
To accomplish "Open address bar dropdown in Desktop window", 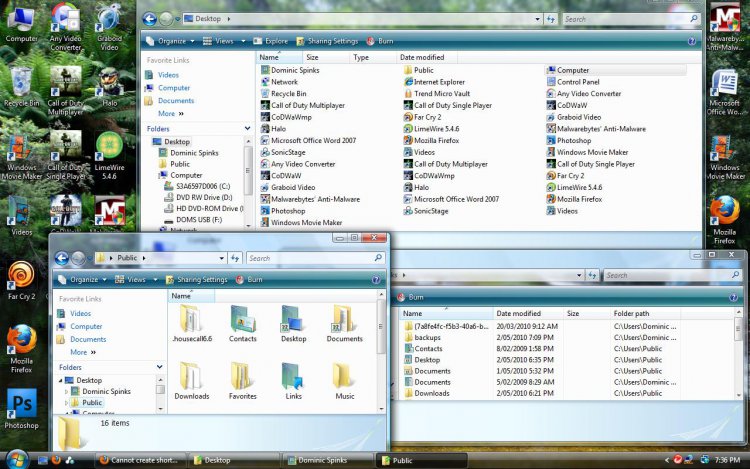I will click(x=538, y=19).
